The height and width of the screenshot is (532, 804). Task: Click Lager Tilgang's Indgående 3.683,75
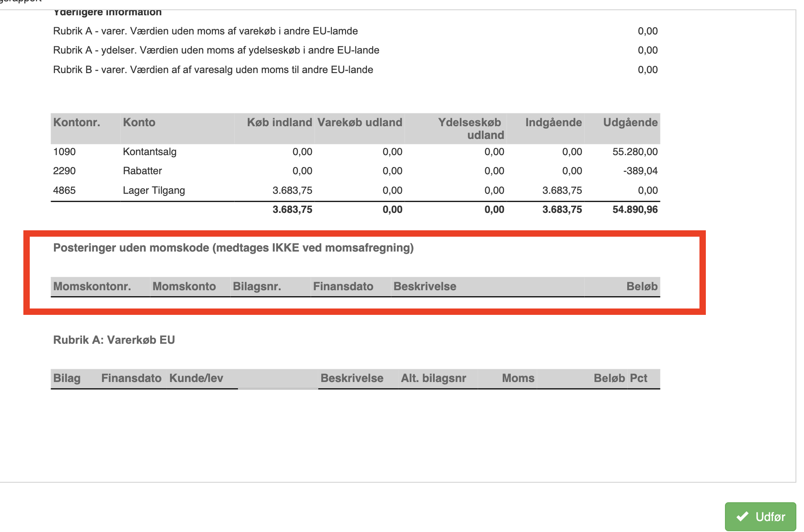(562, 190)
